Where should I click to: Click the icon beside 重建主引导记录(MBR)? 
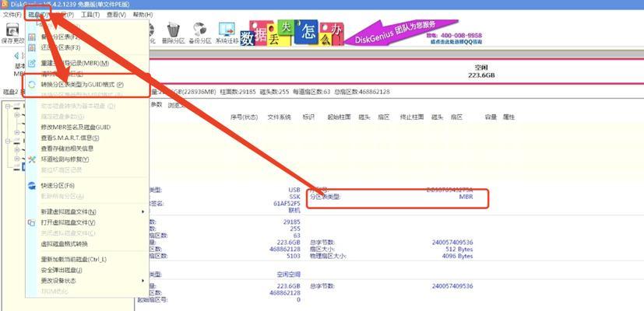[32, 63]
